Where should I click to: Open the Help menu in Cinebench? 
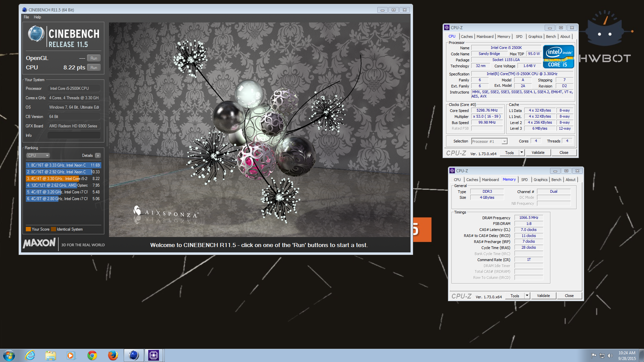pyautogui.click(x=38, y=17)
